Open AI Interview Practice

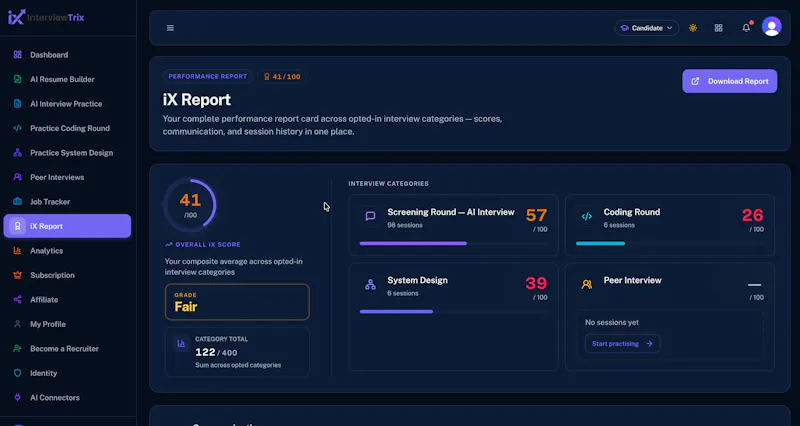point(67,104)
